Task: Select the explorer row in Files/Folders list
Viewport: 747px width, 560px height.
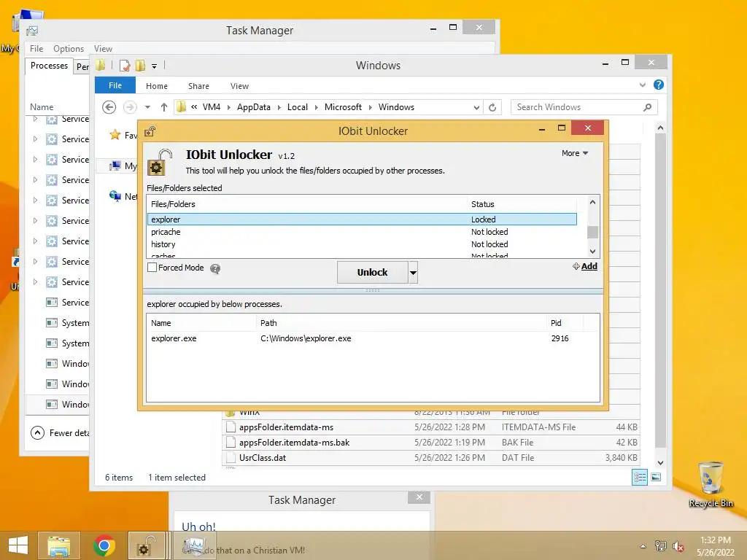Action: coord(362,219)
